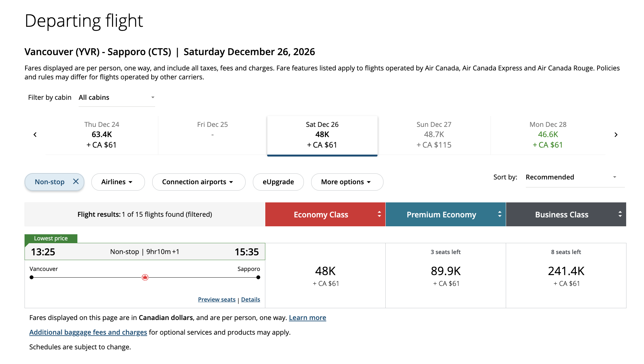Open the Connection airports dropdown
Viewport: 644px width, 364px height.
point(198,182)
